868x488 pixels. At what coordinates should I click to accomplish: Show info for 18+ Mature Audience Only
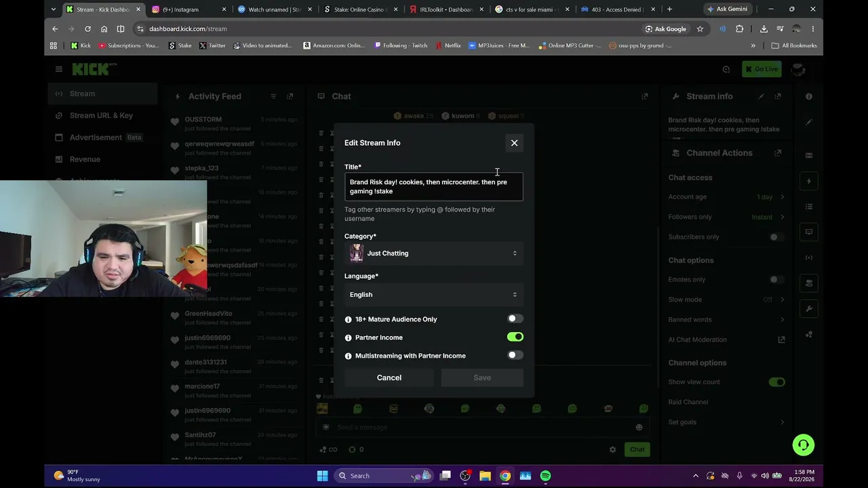tap(348, 319)
